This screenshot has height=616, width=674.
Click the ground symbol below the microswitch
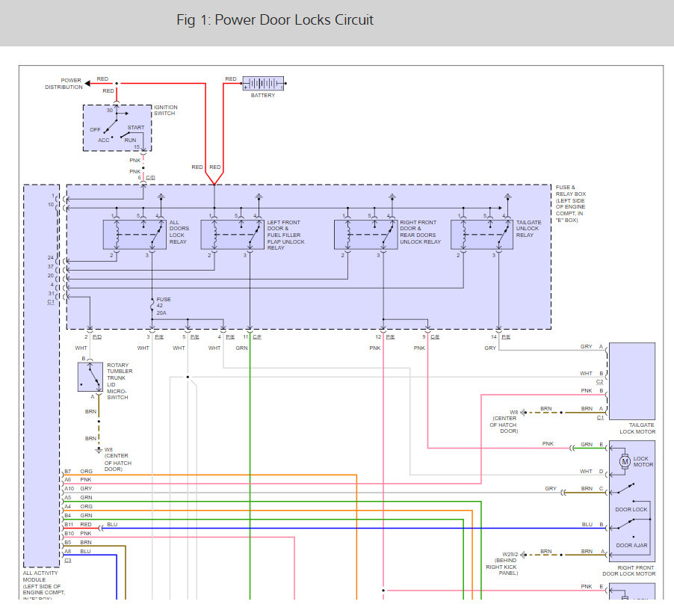click(x=99, y=449)
